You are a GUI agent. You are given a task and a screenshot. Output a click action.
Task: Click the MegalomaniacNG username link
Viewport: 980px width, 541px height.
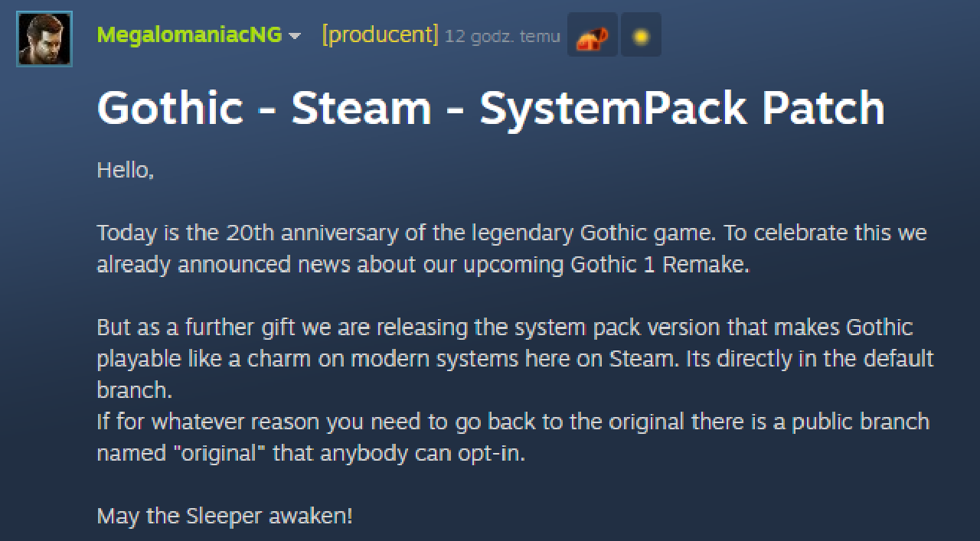[x=189, y=35]
